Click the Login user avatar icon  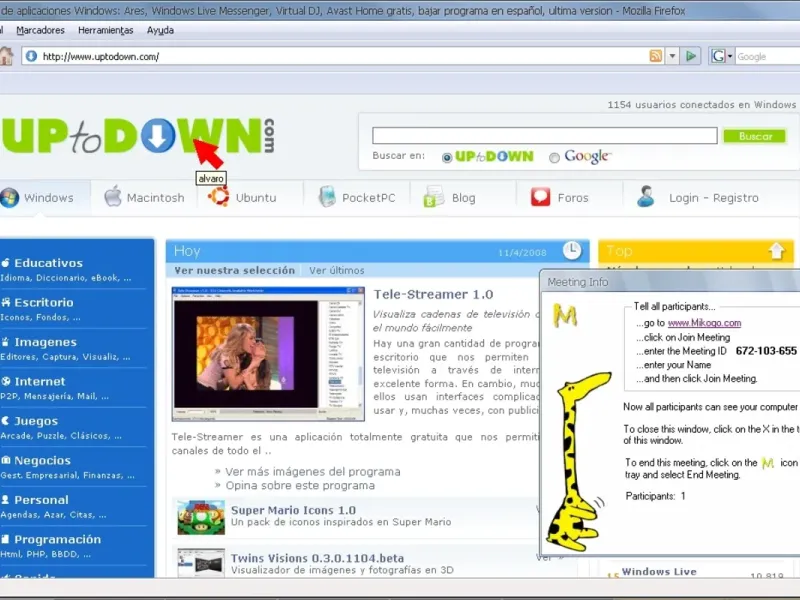(x=646, y=196)
